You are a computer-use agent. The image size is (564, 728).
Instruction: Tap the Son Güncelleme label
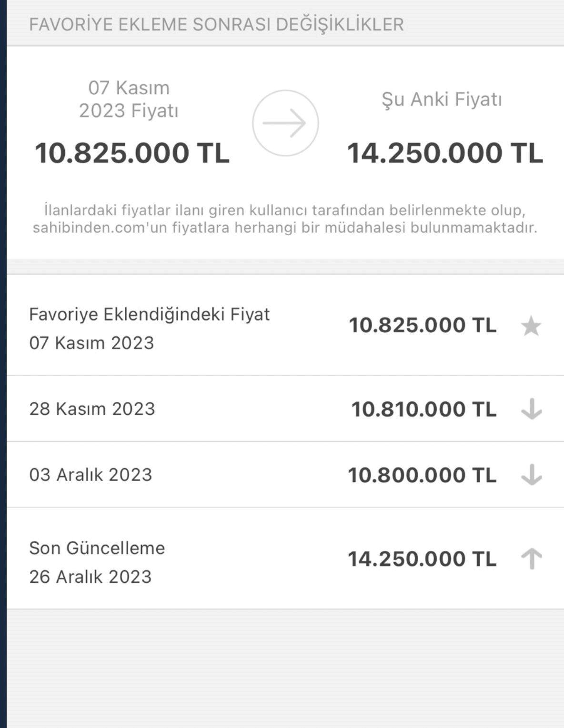click(x=97, y=548)
